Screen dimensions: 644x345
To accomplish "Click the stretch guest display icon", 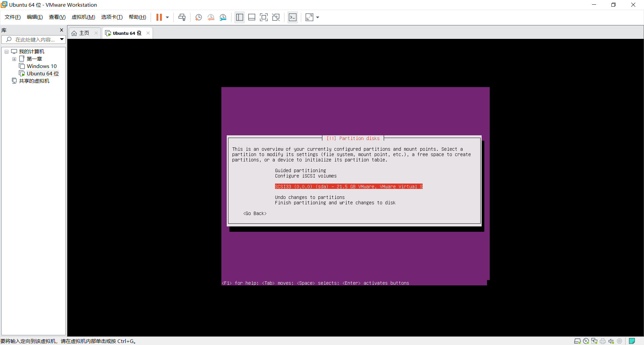I will (x=309, y=17).
